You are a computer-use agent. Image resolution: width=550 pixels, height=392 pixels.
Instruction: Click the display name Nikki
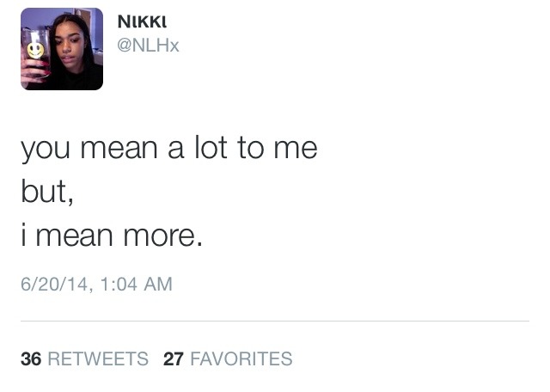point(142,21)
